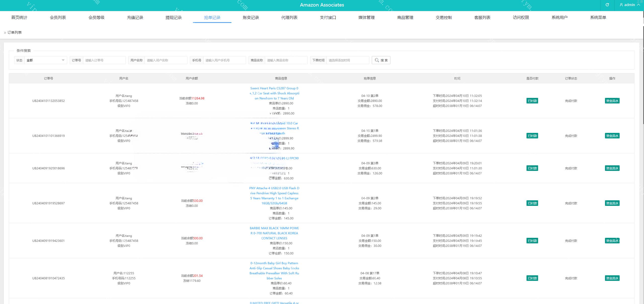Open Sweet Heart Paris car seat link
The image size is (644, 304).
(274, 93)
